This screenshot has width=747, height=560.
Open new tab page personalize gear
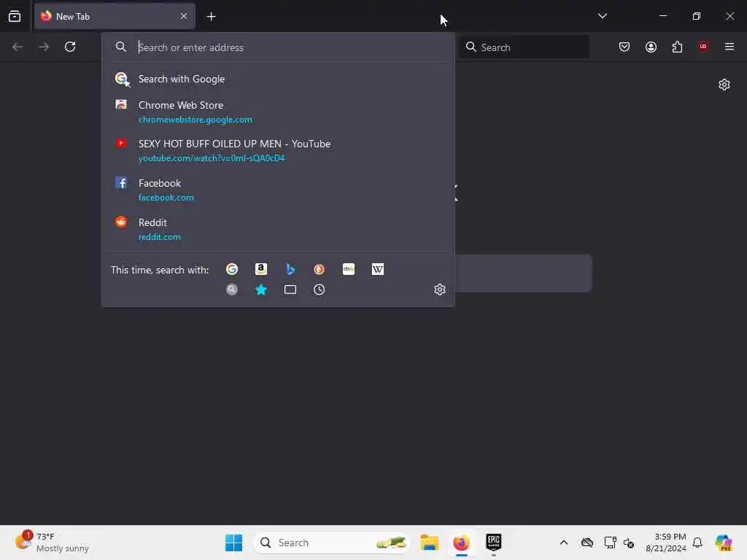724,85
